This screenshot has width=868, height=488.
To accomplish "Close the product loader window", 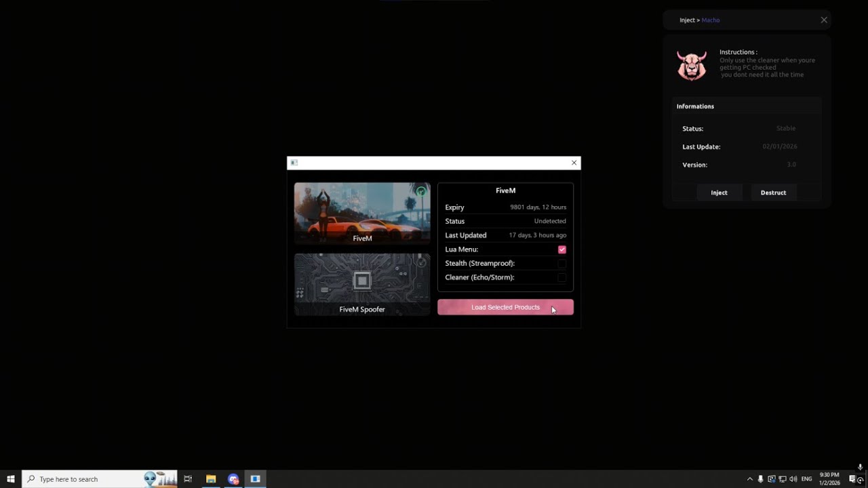I will tap(574, 163).
